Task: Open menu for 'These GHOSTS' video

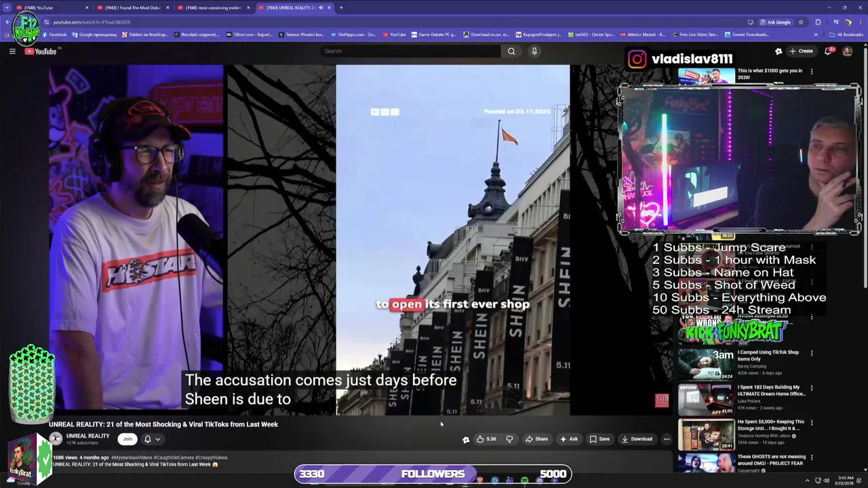Action: click(x=812, y=457)
